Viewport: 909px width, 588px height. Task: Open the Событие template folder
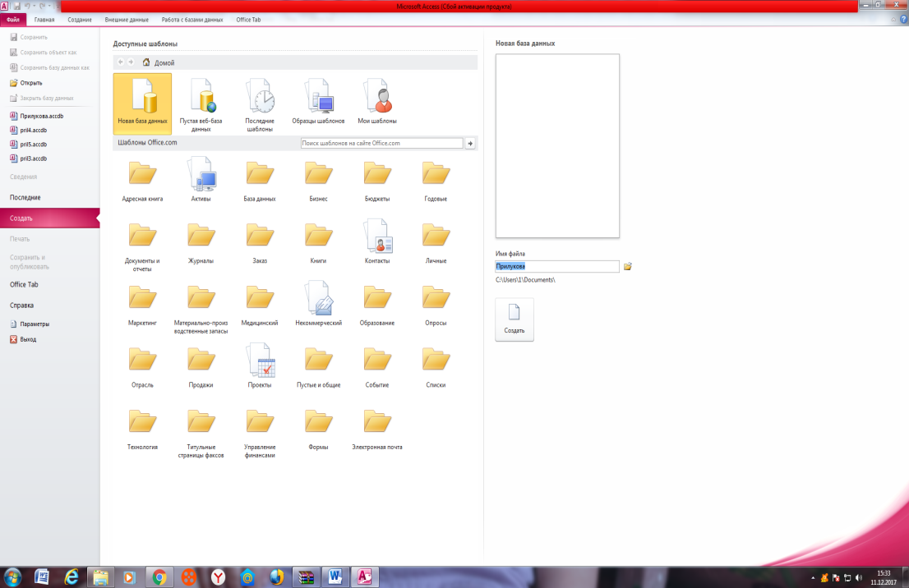(376, 367)
